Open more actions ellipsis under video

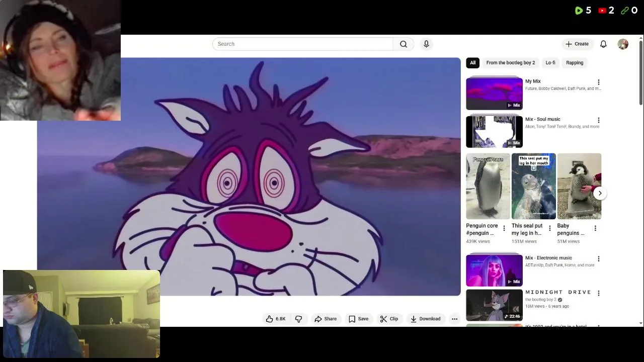[454, 319]
